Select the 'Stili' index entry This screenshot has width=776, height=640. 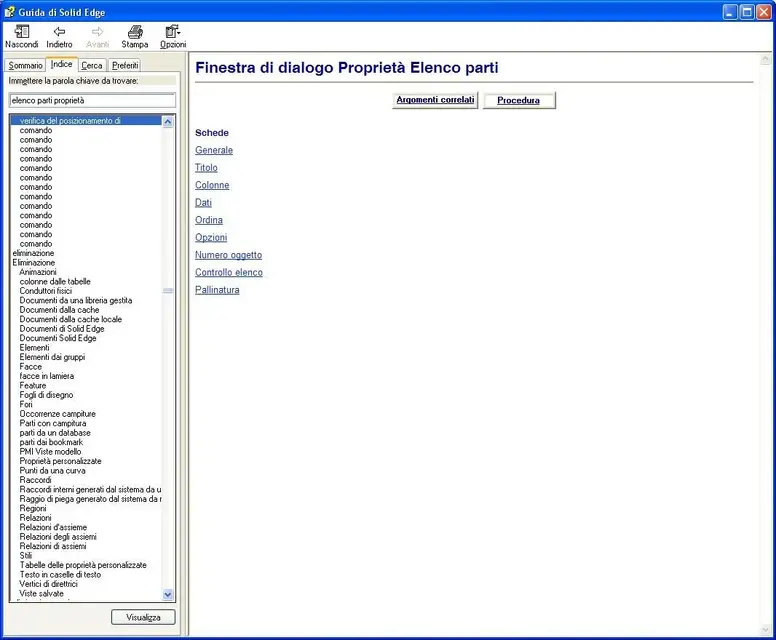[26, 555]
